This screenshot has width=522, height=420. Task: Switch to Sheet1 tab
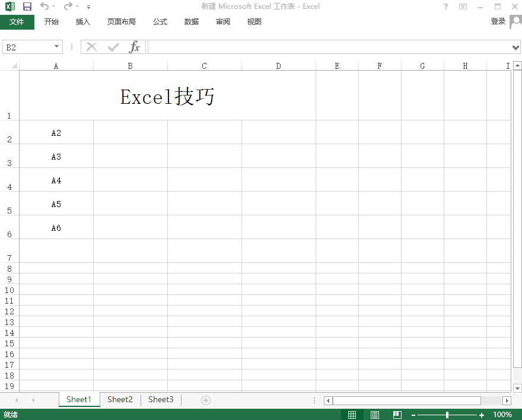point(79,399)
